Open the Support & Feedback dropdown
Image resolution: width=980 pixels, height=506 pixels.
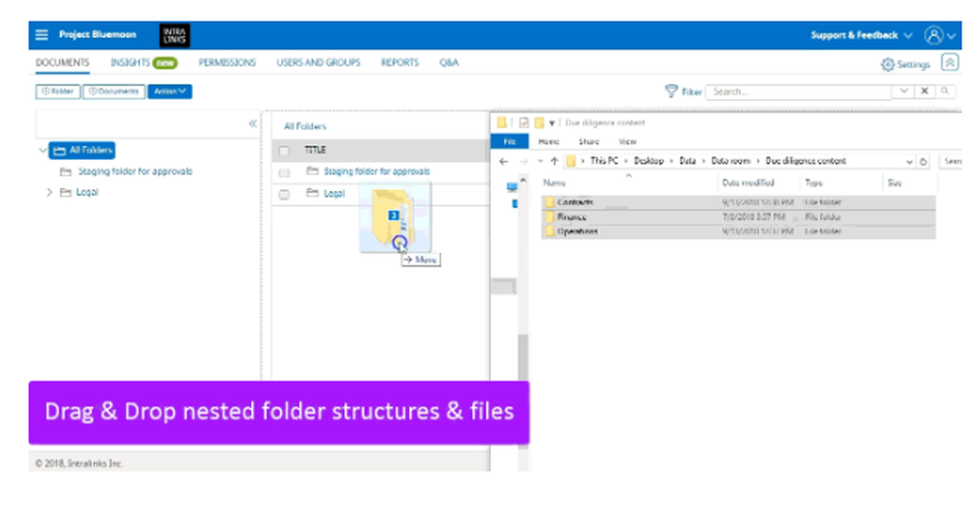point(861,35)
